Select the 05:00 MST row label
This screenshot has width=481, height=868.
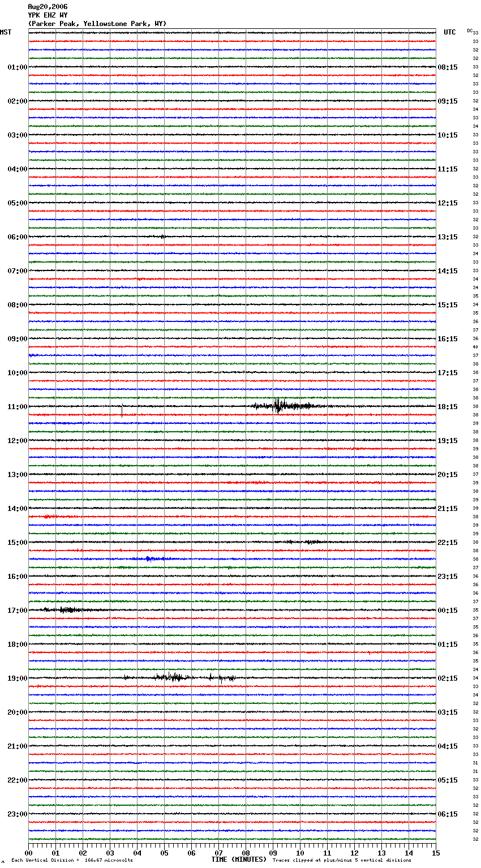18,203
